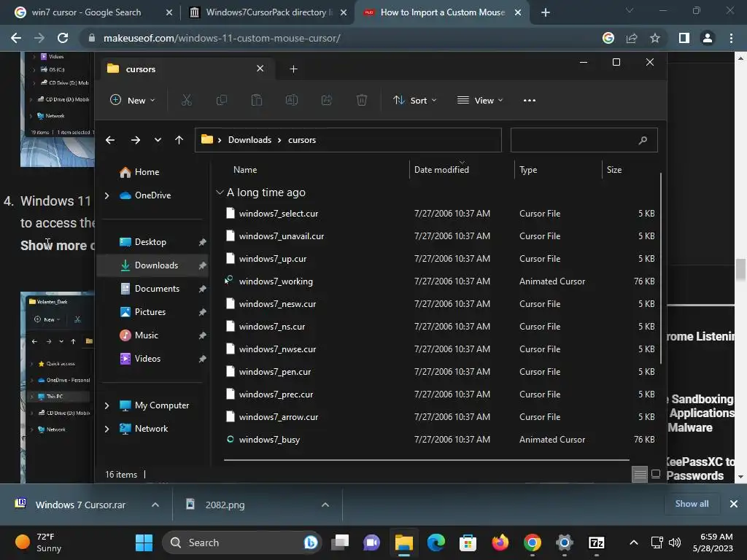Go forward in File Explorer navigation
The height and width of the screenshot is (560, 747).
[x=135, y=140]
